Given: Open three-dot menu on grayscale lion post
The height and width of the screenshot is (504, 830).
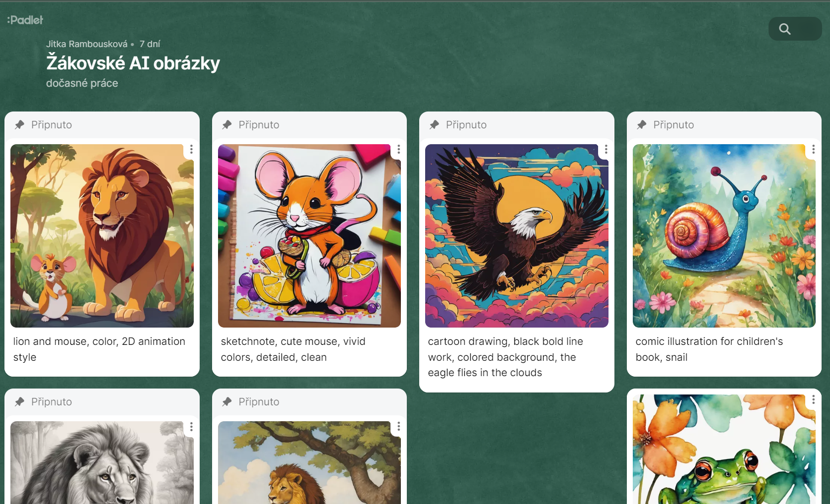Looking at the screenshot, I should click(191, 427).
